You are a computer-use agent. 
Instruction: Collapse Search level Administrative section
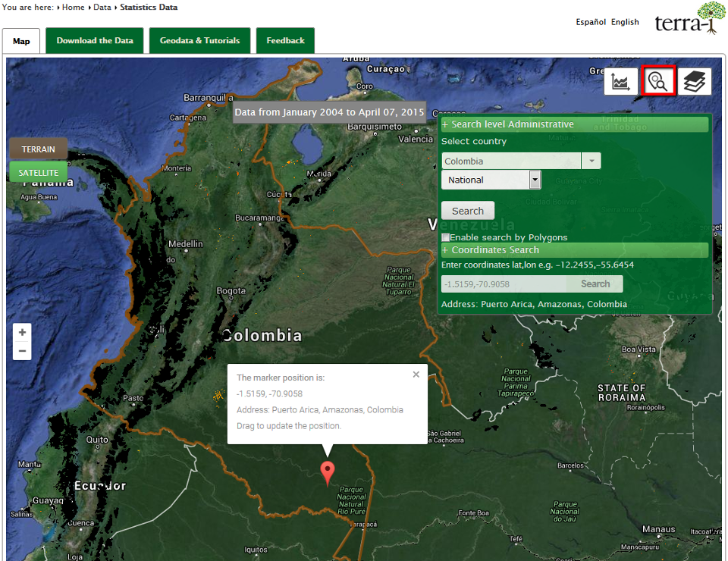[575, 124]
